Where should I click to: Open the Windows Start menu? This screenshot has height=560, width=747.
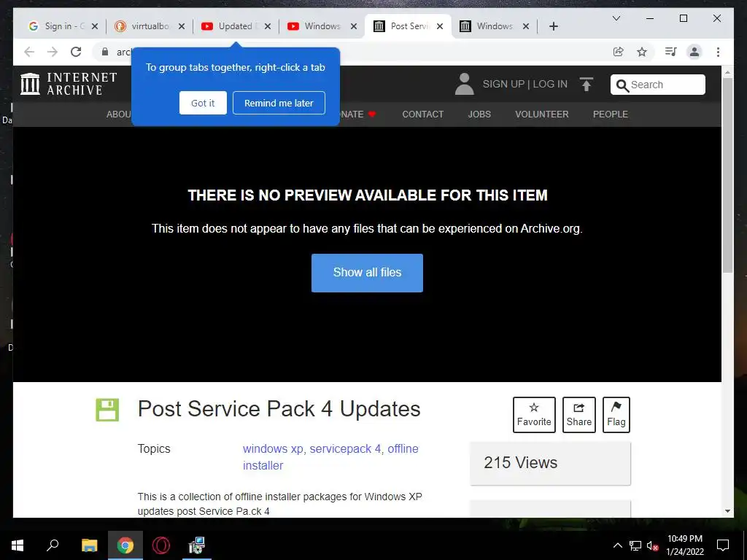pos(18,545)
